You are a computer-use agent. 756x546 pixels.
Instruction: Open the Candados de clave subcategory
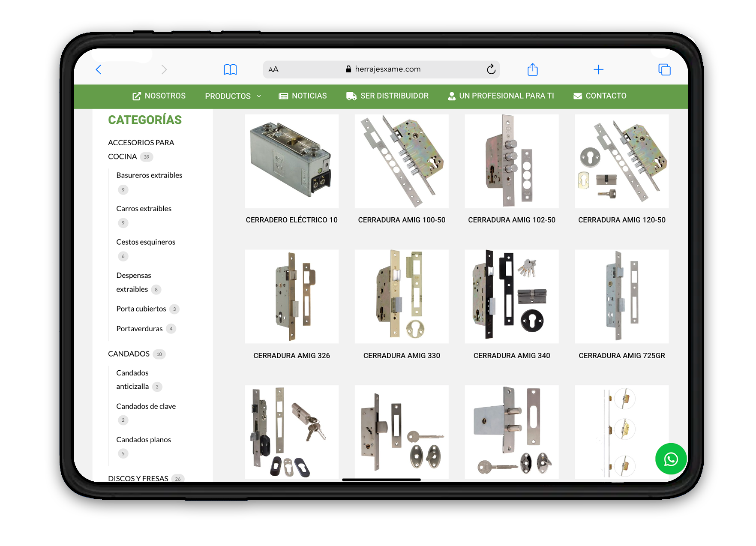point(146,406)
